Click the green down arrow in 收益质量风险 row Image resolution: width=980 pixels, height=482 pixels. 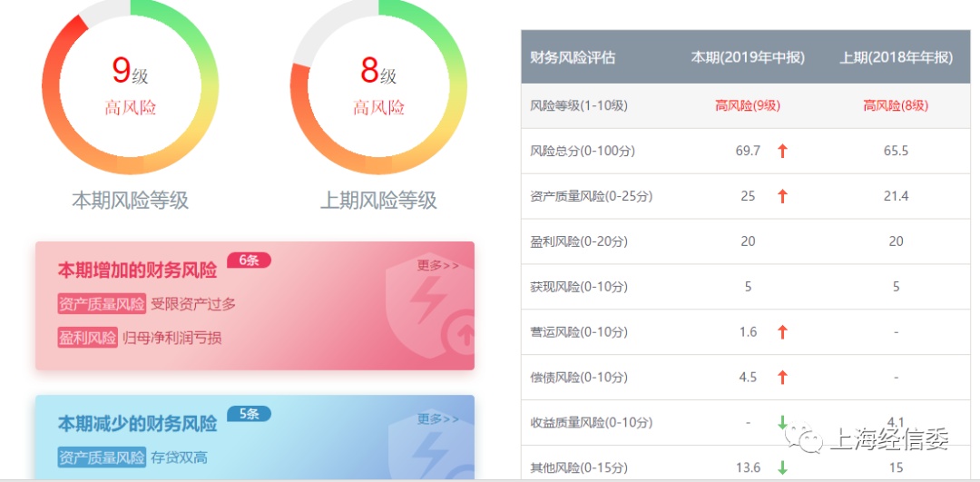pos(782,422)
